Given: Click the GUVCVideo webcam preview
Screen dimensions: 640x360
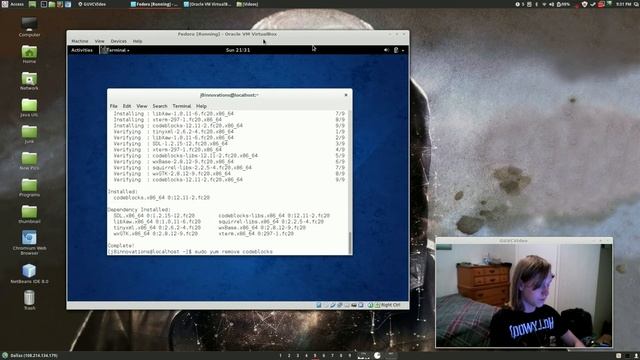Looking at the screenshot, I should pos(524,296).
